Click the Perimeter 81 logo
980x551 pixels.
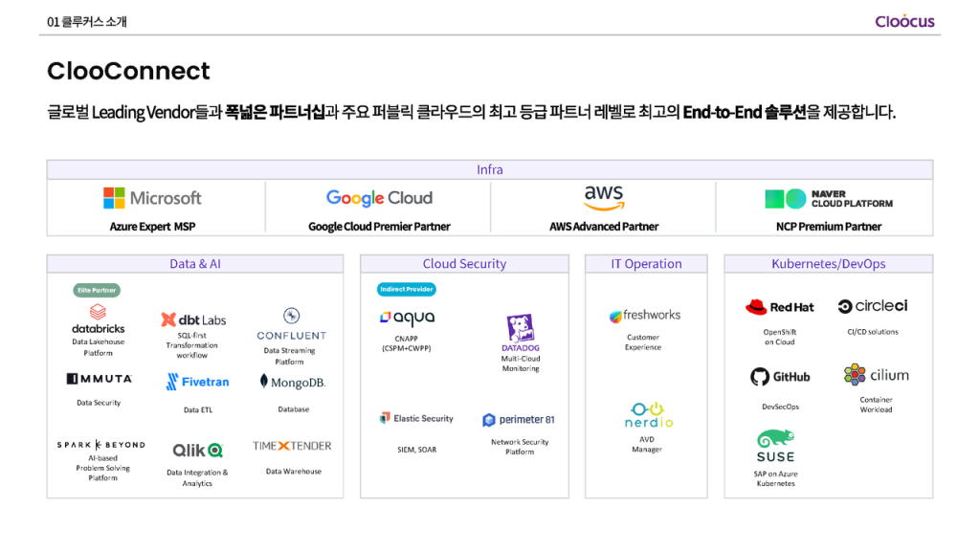[x=518, y=420]
